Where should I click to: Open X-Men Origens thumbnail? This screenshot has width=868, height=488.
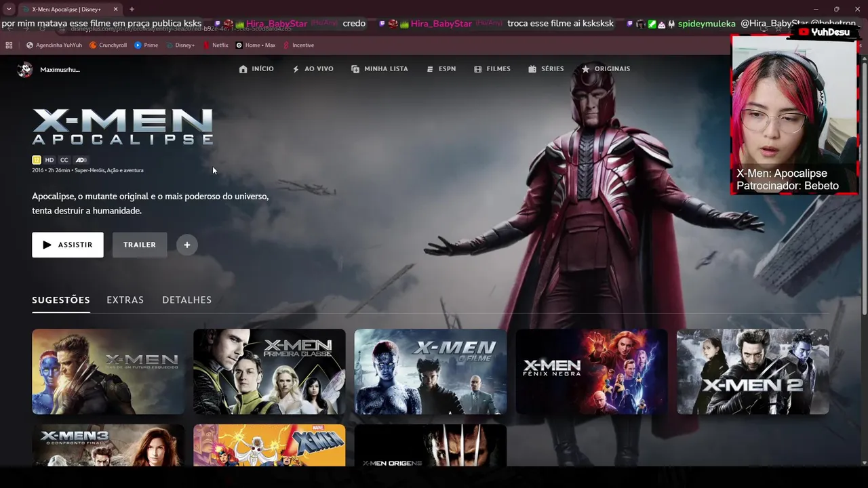[430, 445]
